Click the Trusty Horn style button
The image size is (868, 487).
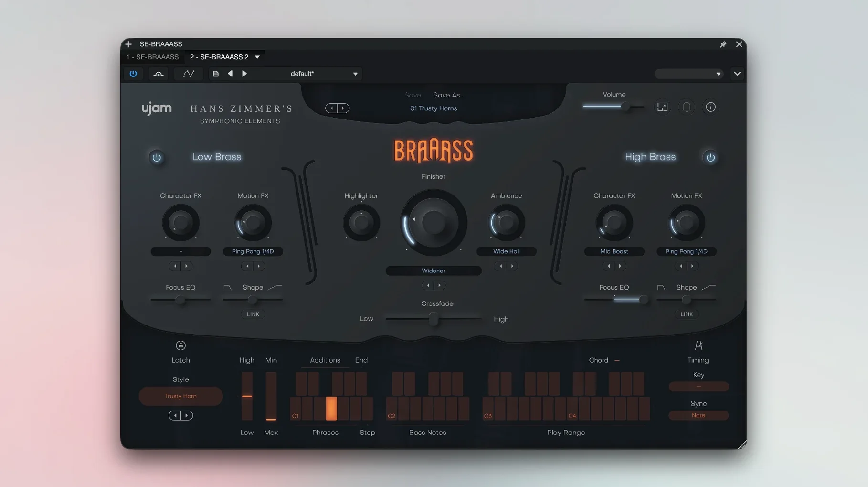(x=180, y=396)
